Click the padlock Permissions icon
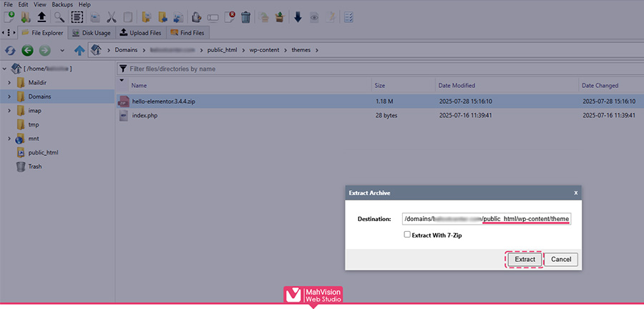The width and height of the screenshot is (644, 309). [x=196, y=17]
